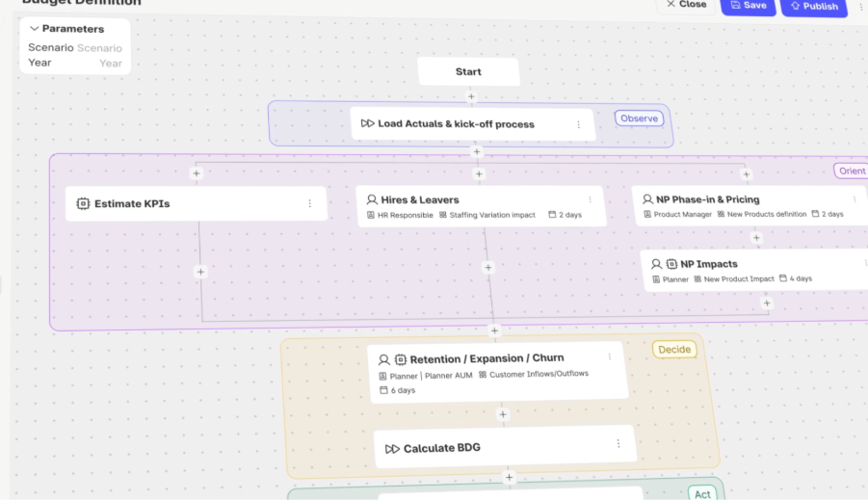Add a step below the Orient group
This screenshot has width=868, height=500.
[494, 330]
